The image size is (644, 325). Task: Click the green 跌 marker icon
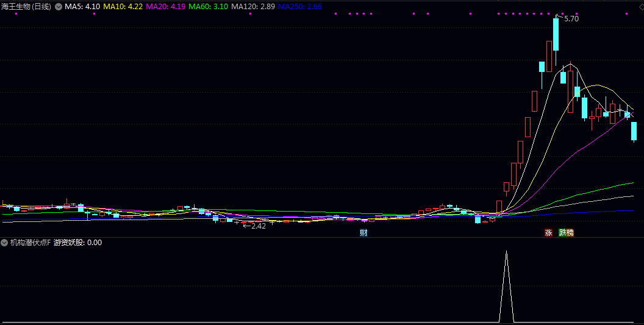click(562, 233)
